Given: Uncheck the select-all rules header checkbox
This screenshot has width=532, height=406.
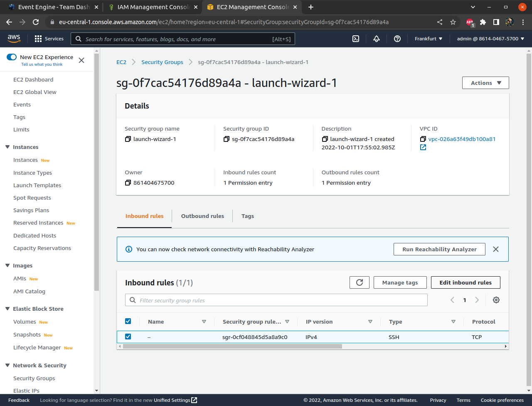Looking at the screenshot, I should (x=128, y=321).
